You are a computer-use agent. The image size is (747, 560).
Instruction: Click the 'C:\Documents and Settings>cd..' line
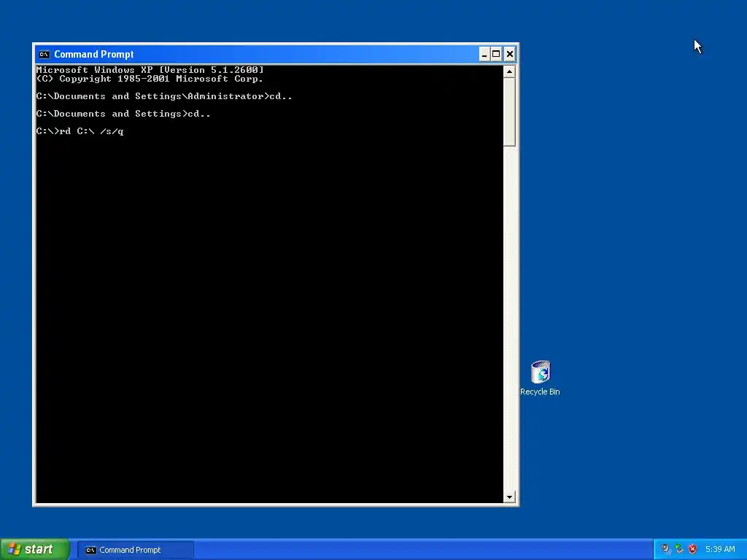123,114
